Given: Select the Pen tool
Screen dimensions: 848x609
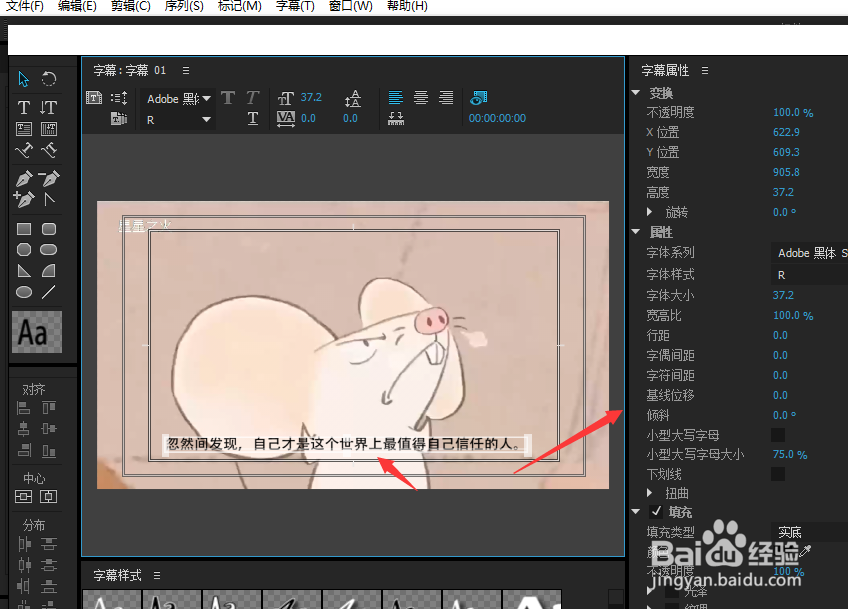Looking at the screenshot, I should click(x=24, y=178).
